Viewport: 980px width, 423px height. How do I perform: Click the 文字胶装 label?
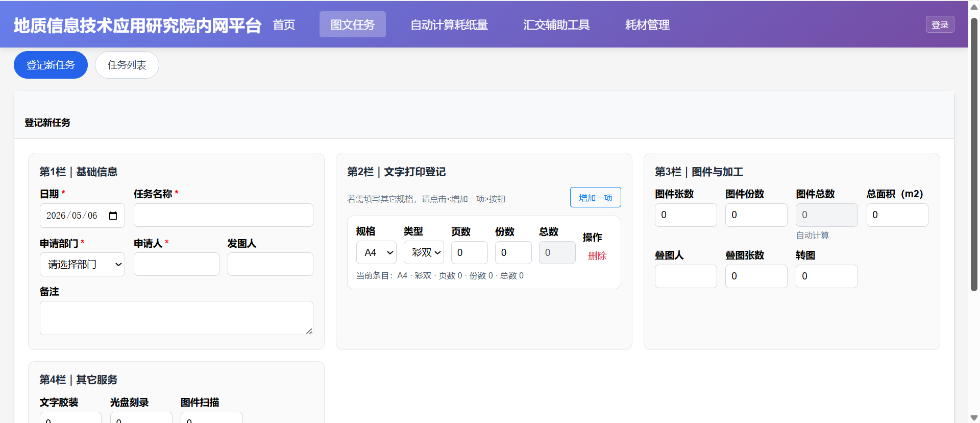tap(59, 403)
